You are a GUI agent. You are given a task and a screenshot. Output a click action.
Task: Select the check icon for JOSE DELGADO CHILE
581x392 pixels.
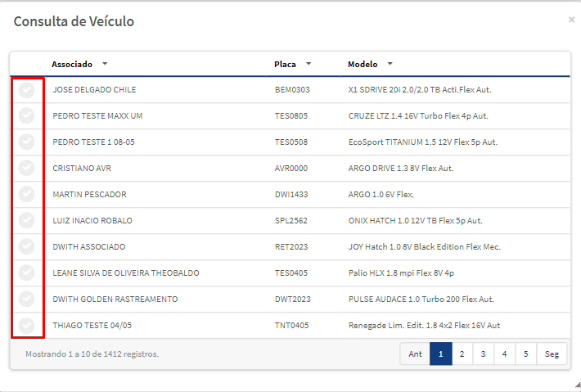pyautogui.click(x=27, y=90)
